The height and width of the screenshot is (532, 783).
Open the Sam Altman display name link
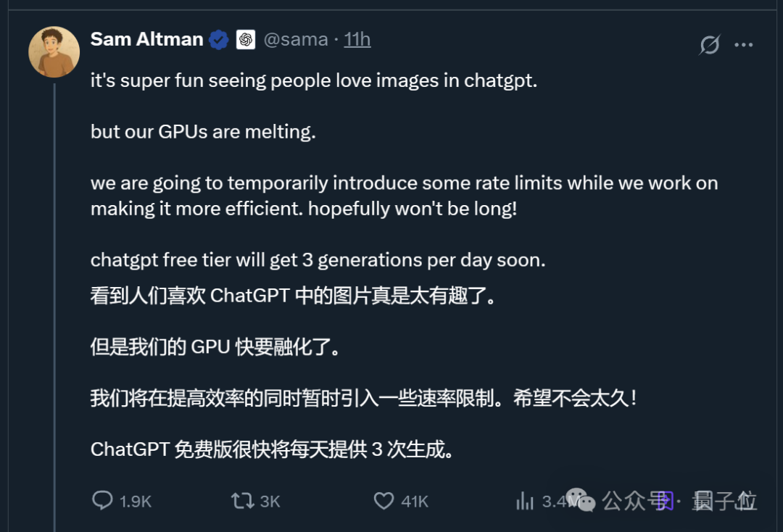click(146, 39)
